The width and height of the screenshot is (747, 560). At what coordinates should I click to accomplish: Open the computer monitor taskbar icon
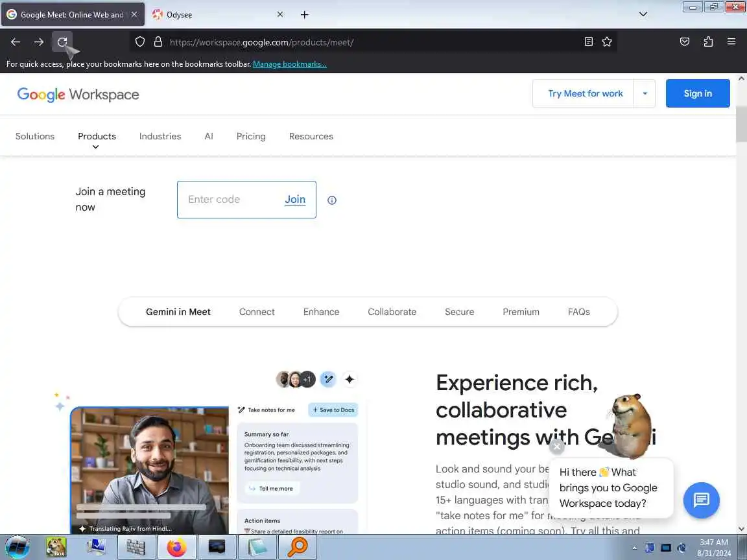tap(96, 547)
